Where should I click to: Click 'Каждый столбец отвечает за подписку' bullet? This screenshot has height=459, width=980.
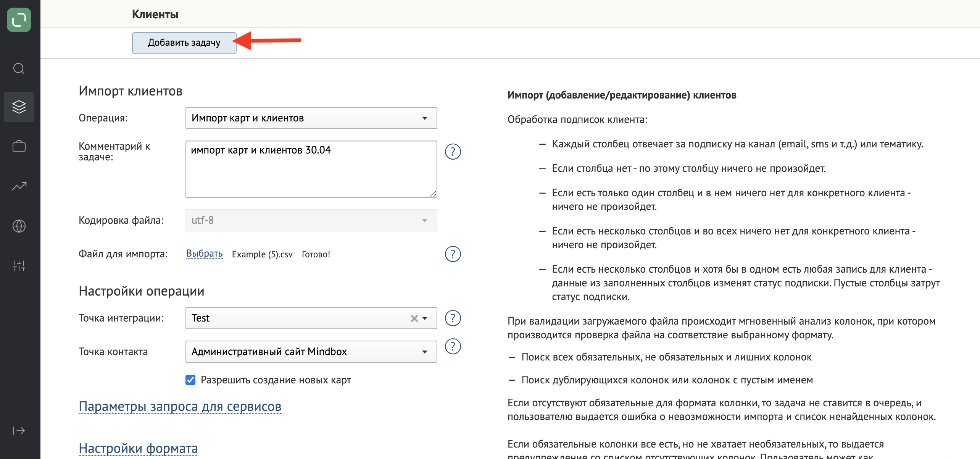coord(738,144)
